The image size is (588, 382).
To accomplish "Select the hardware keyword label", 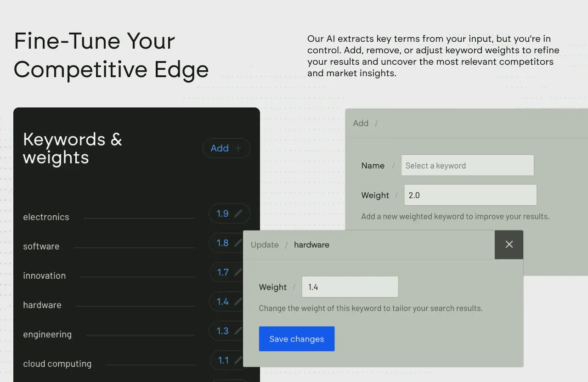I will [42, 305].
